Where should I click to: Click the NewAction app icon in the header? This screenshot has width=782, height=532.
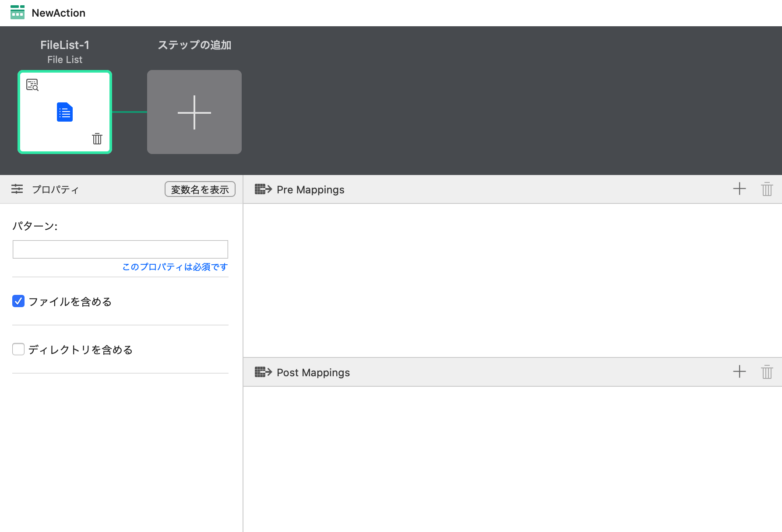18,12
